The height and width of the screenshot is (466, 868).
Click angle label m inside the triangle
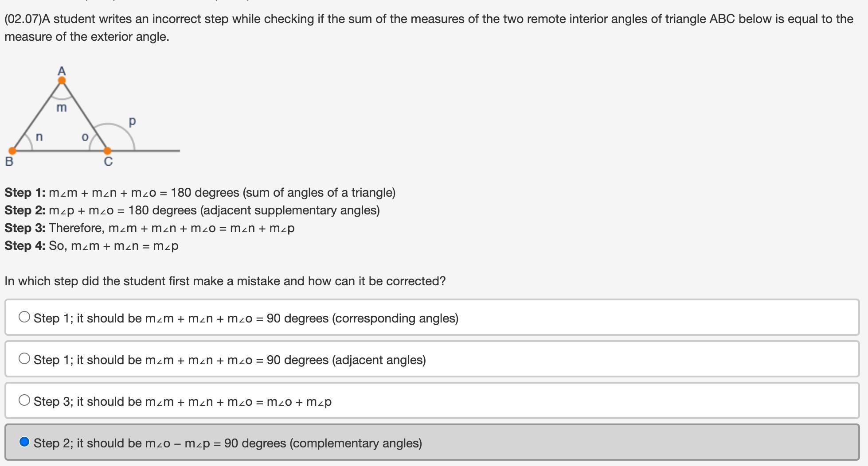(x=62, y=107)
